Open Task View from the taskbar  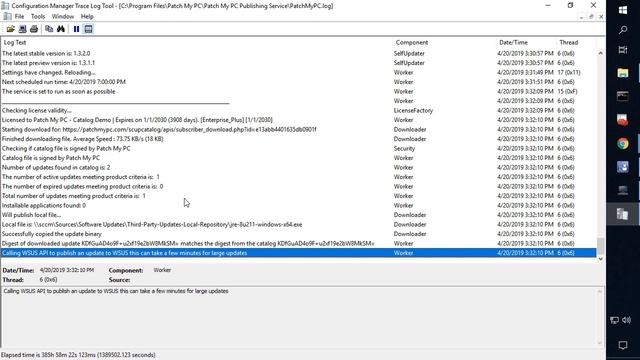[623, 50]
